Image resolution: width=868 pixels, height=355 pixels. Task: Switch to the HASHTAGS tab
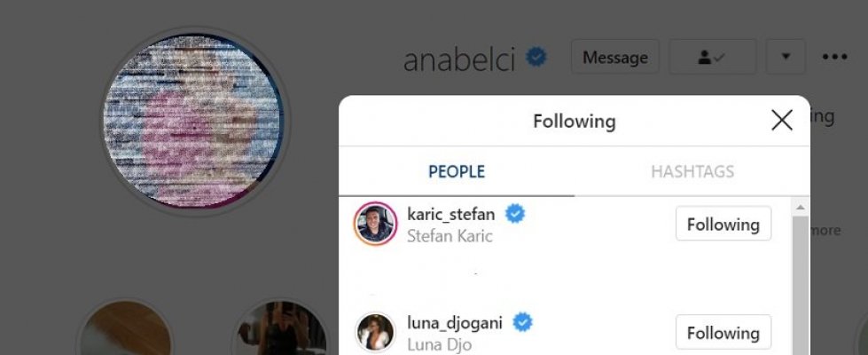[x=692, y=171]
